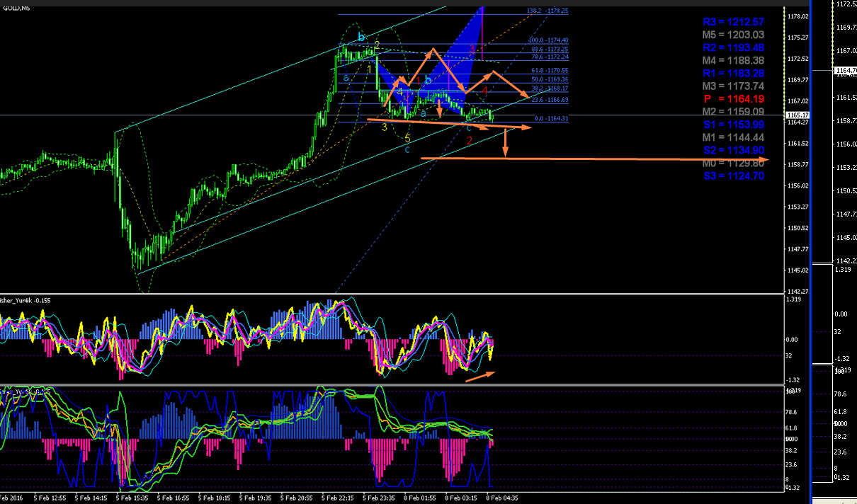Click the M2 = 1159.09 midpoint label
This screenshot has height=504, width=857.
(733, 112)
